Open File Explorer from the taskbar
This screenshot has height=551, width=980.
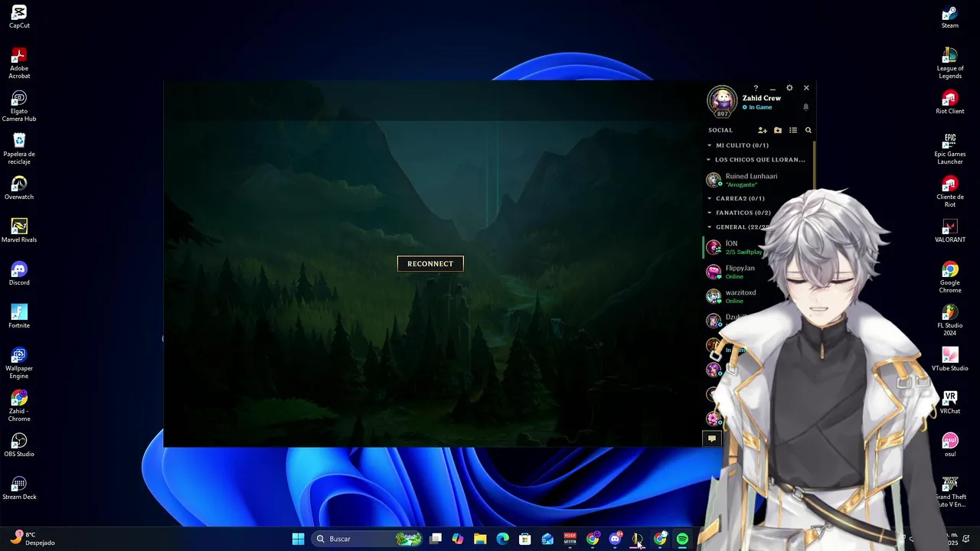(480, 539)
